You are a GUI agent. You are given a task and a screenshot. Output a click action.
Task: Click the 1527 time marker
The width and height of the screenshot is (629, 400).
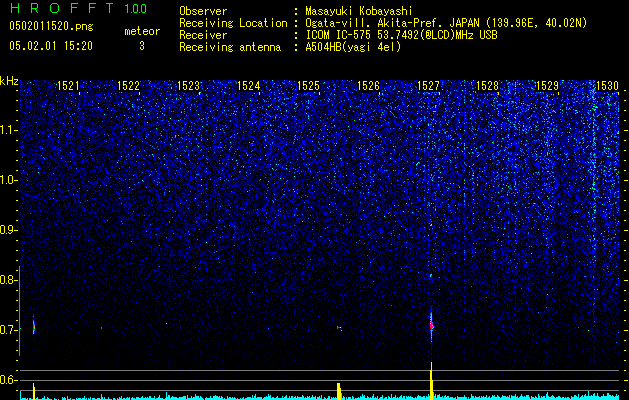coord(428,86)
